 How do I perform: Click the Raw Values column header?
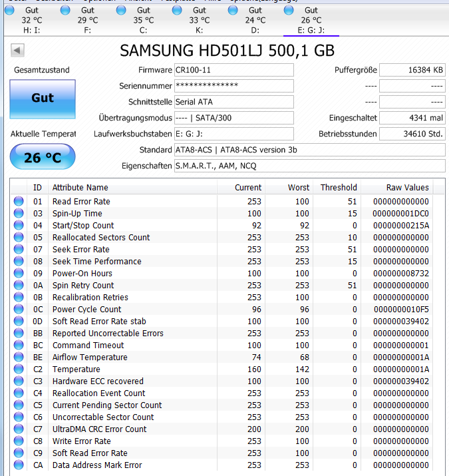pos(397,187)
